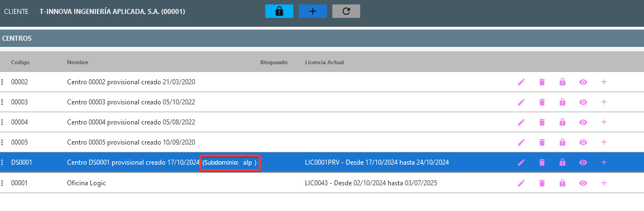This screenshot has width=644, height=211.
Task: Lock Oficina Logic with the padlock icon
Action: coord(562,183)
